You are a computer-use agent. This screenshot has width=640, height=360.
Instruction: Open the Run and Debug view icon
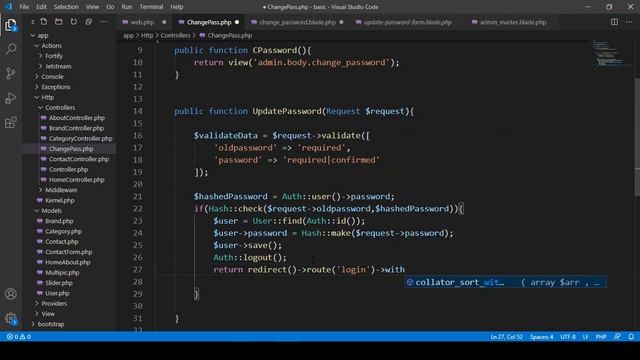[11, 98]
